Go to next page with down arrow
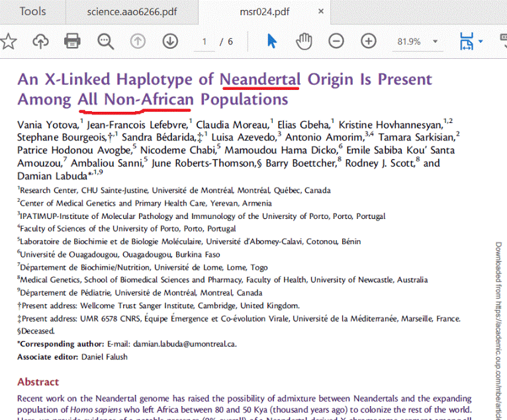This screenshot has width=507, height=420. pyautogui.click(x=170, y=42)
